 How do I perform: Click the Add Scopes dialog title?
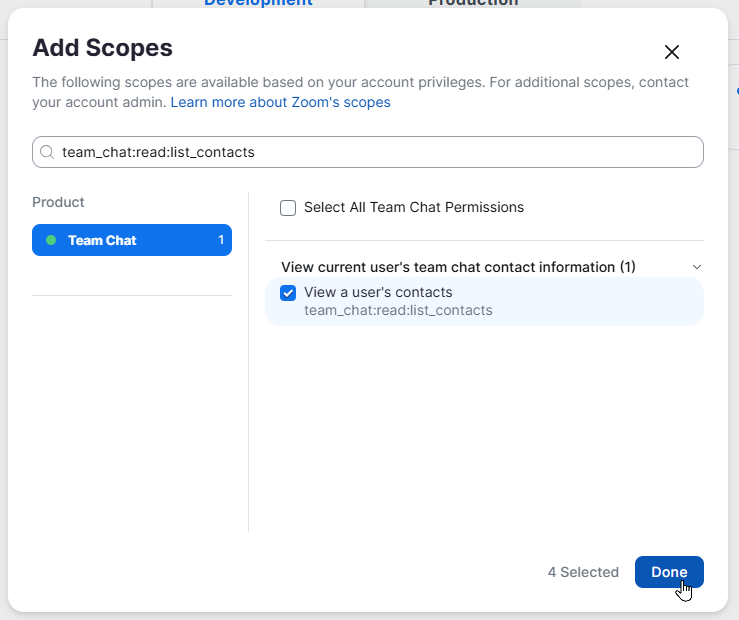pos(102,48)
